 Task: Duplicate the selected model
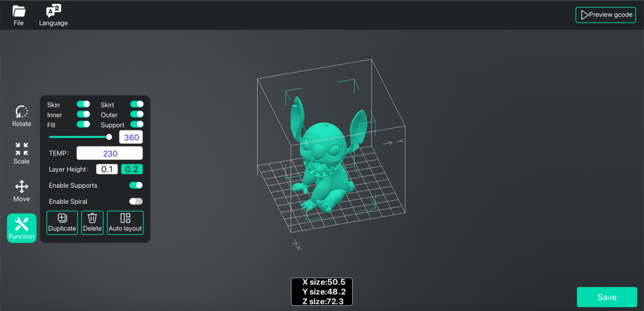coord(62,223)
